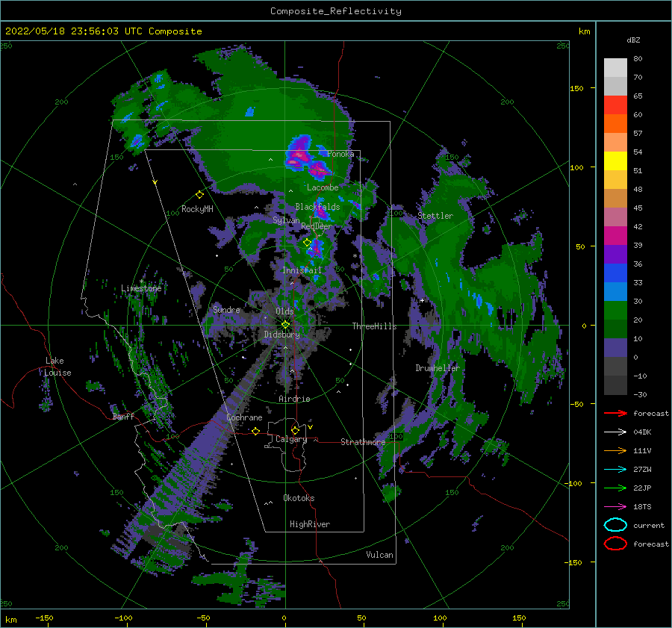The width and height of the screenshot is (672, 628).
Task: Select the orange 57-60 dBZ swatch
Action: tap(615, 124)
